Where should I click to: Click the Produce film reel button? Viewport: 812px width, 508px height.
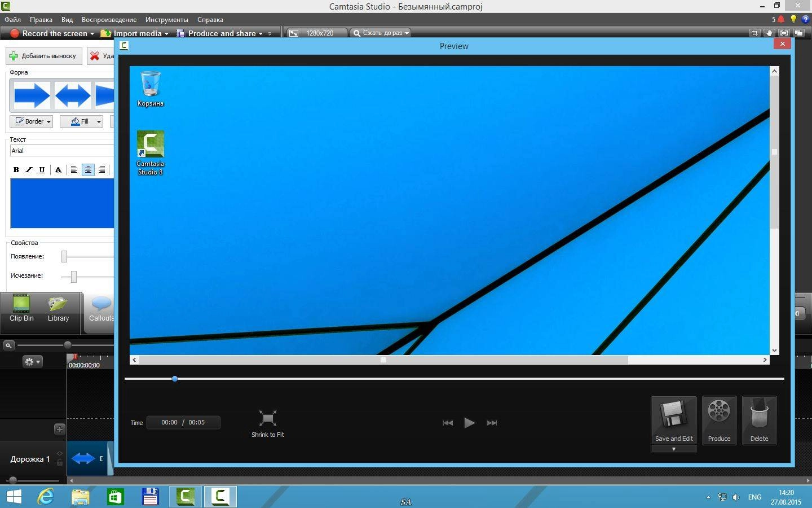719,421
